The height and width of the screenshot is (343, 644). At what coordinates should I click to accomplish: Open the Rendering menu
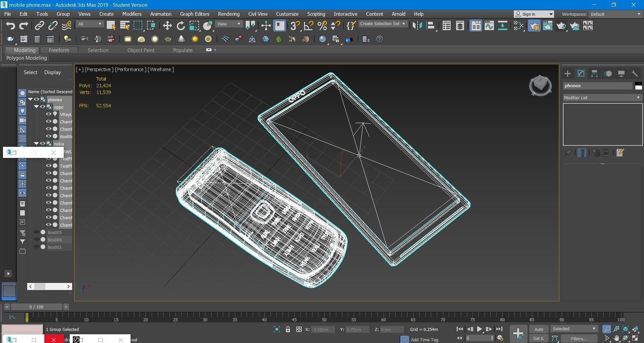pyautogui.click(x=229, y=14)
